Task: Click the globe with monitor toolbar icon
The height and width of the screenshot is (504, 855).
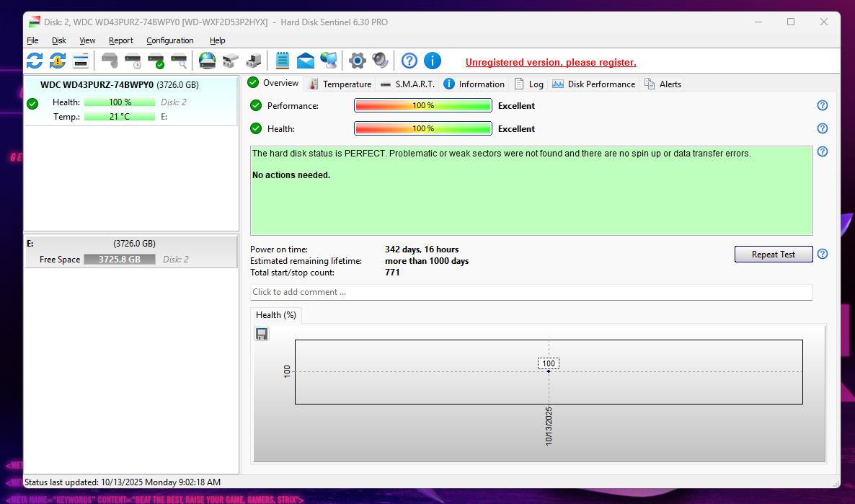Action: (329, 61)
